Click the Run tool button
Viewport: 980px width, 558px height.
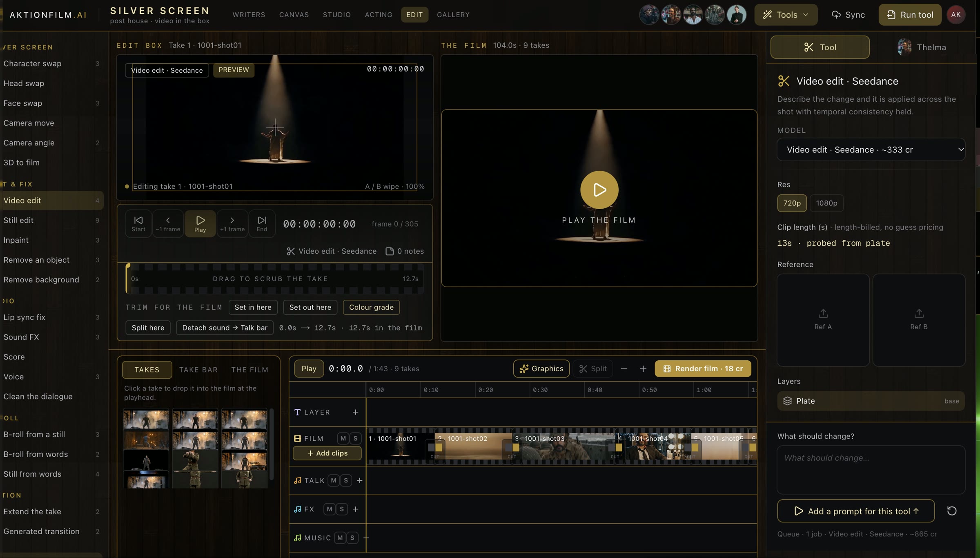(x=910, y=15)
